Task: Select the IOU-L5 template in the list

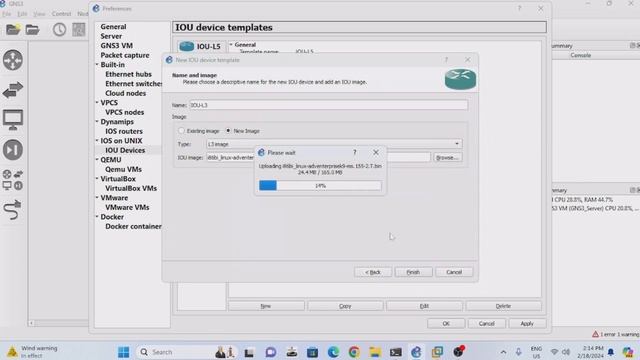Action: point(200,47)
